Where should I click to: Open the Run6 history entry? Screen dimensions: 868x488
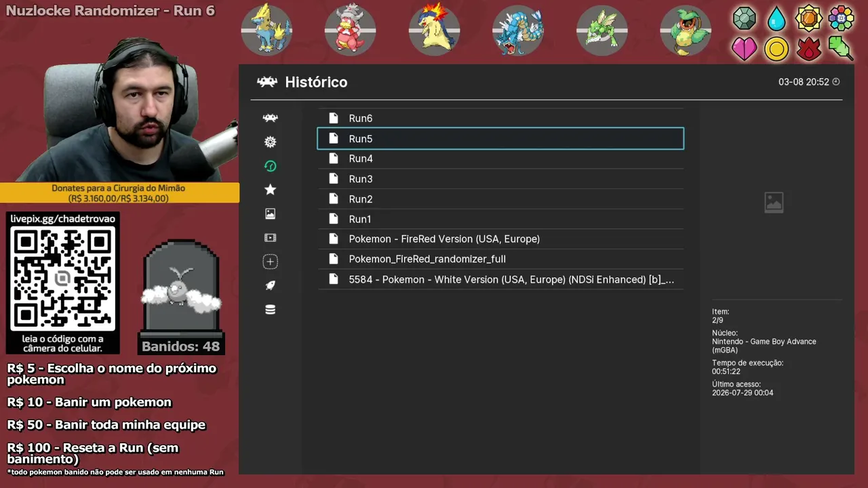click(x=500, y=118)
